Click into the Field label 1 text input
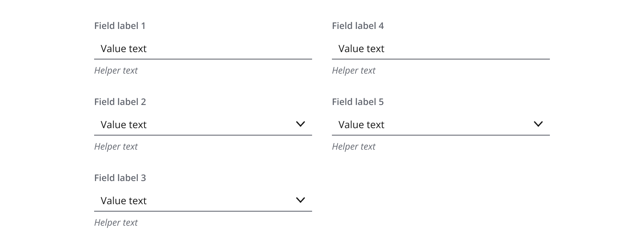 (202, 49)
